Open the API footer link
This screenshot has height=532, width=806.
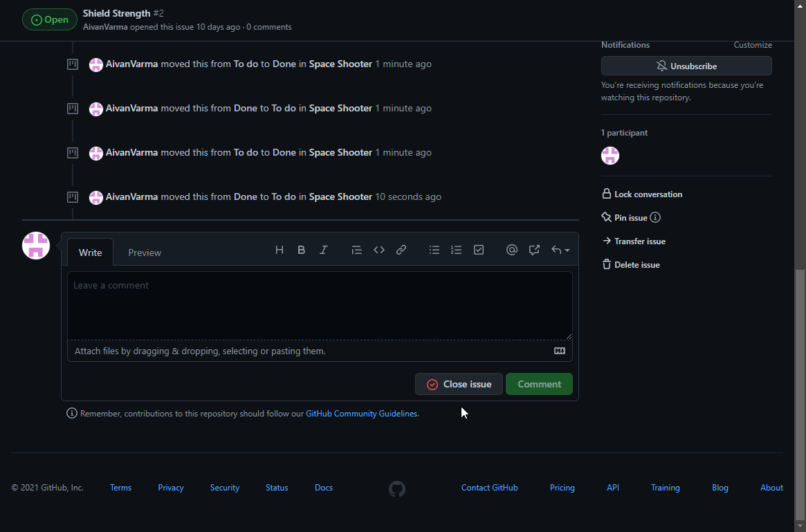click(x=613, y=487)
